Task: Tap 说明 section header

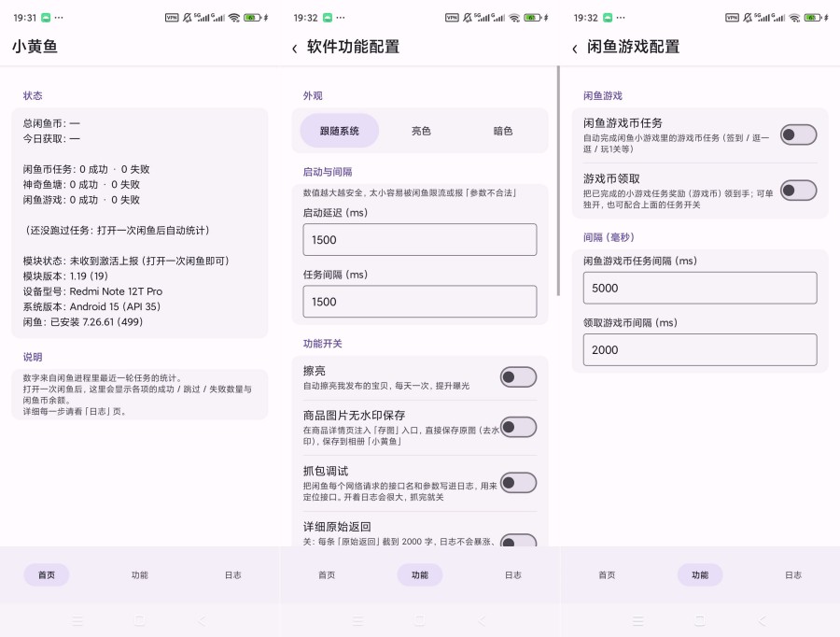Action: (32, 357)
